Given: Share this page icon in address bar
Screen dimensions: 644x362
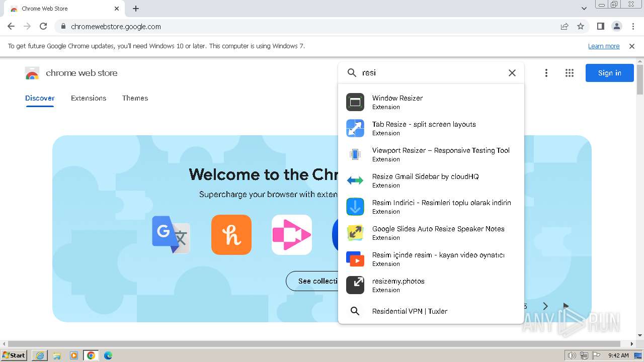Looking at the screenshot, I should (565, 27).
